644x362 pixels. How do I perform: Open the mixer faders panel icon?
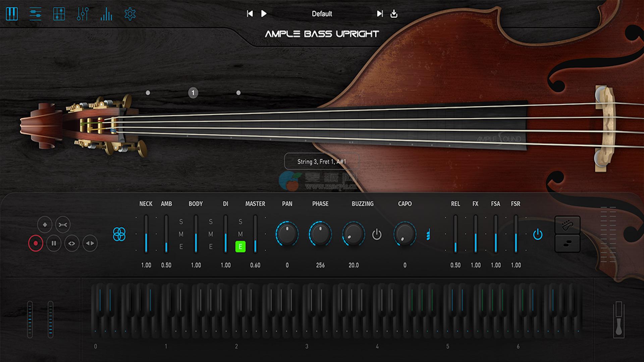(x=83, y=14)
